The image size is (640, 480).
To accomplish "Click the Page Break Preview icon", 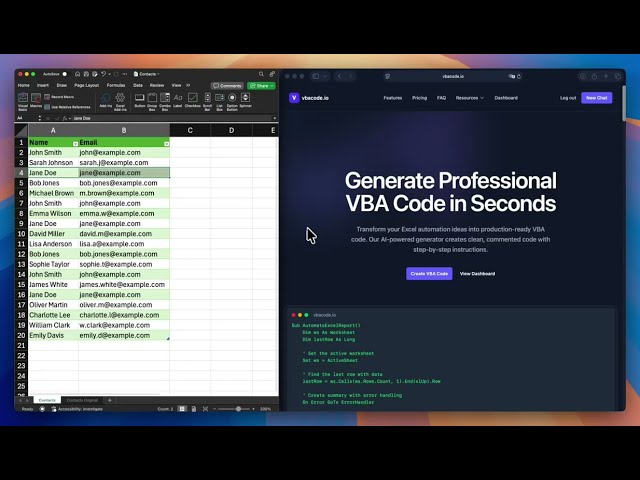I will pyautogui.click(x=205, y=409).
